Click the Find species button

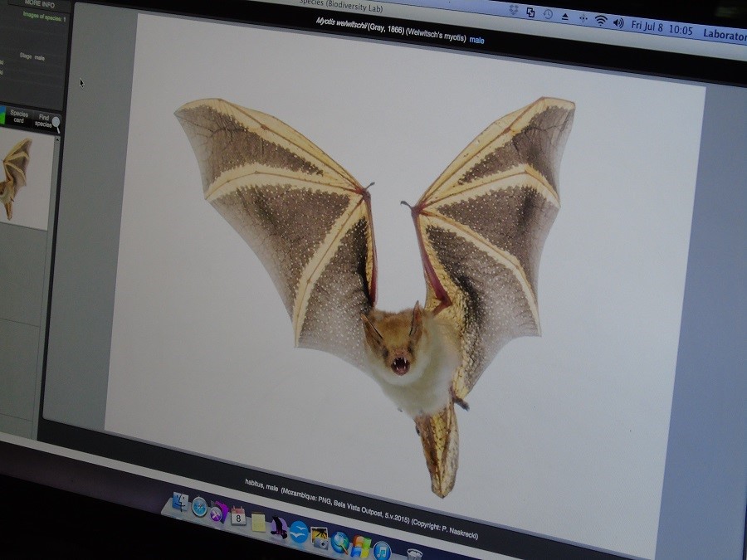point(46,120)
